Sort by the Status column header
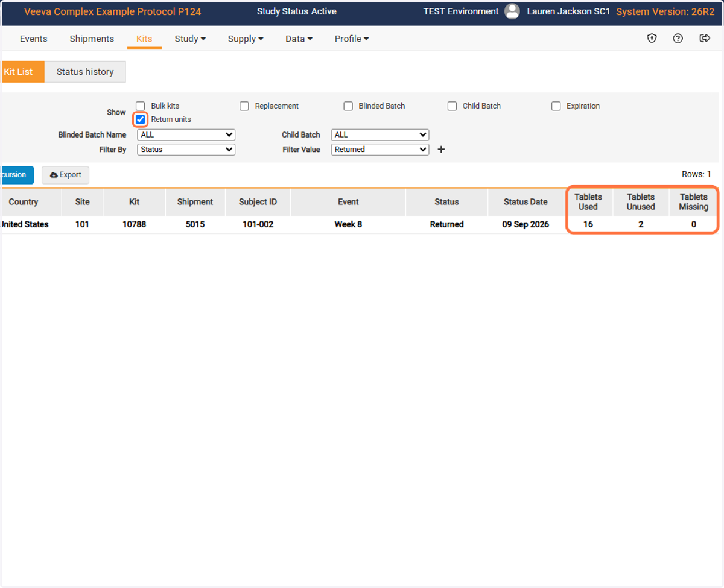The image size is (724, 588). [x=446, y=202]
